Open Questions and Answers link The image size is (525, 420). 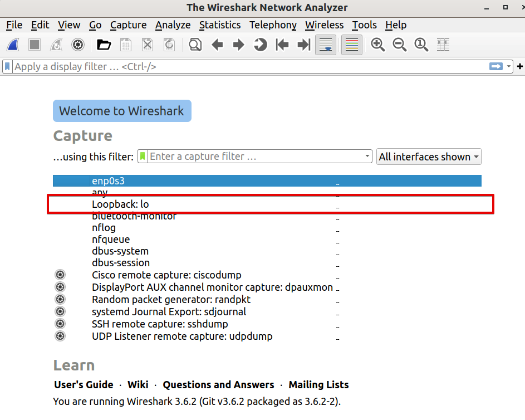click(218, 384)
